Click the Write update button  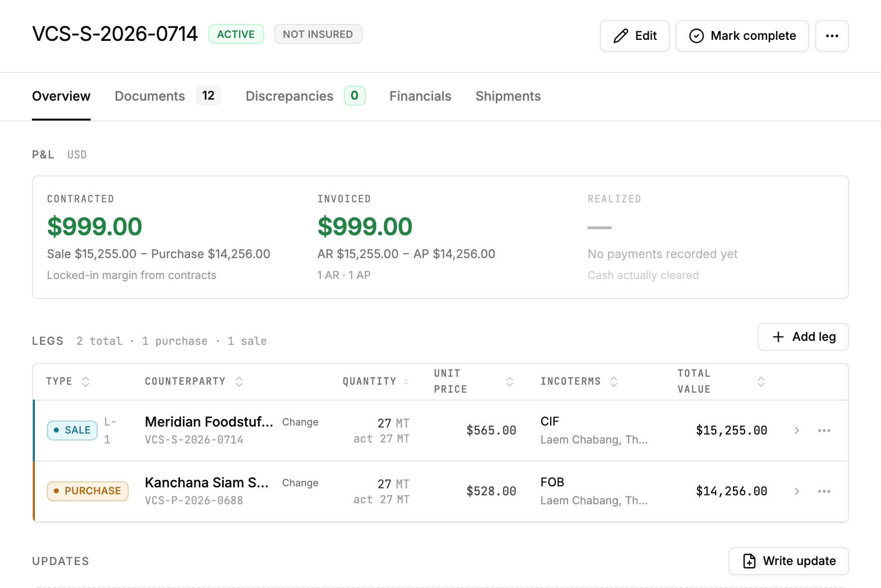coord(789,561)
